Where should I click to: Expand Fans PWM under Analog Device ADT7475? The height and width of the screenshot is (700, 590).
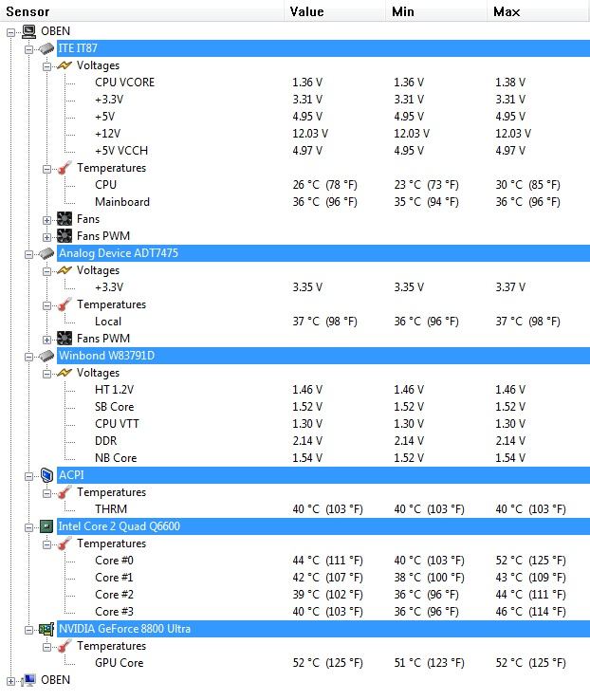(46, 340)
